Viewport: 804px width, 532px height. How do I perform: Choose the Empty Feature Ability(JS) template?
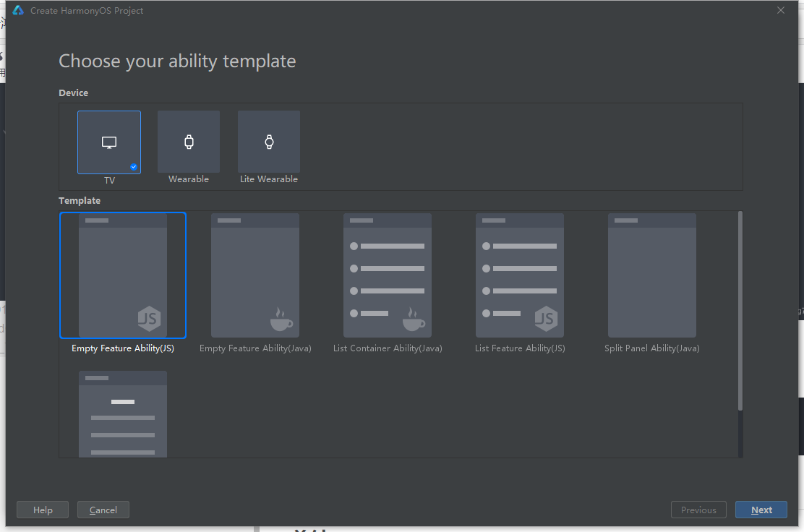[x=123, y=275]
